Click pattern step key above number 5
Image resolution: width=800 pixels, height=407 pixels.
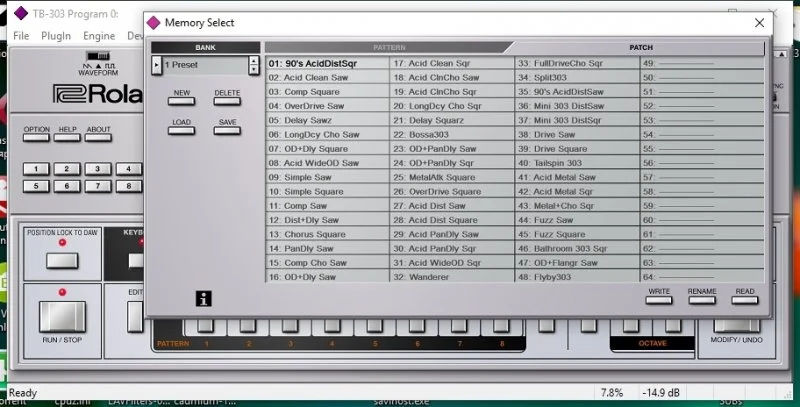374,325
